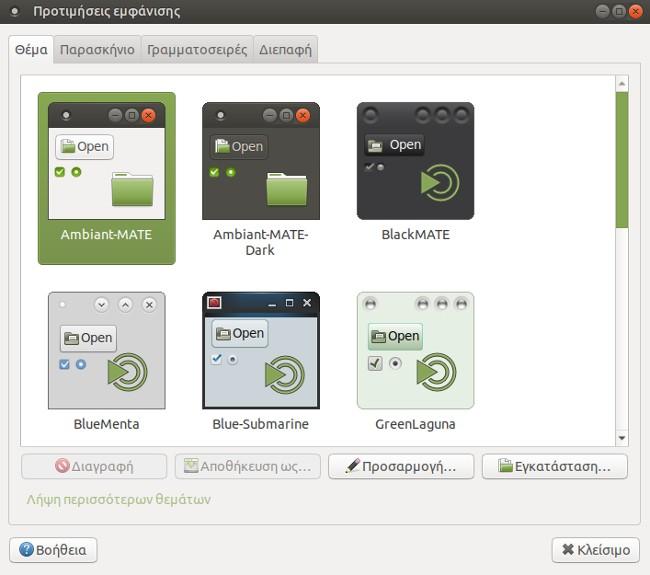Click the disabled Διαγραφή button
This screenshot has height=575, width=650.
(94, 466)
